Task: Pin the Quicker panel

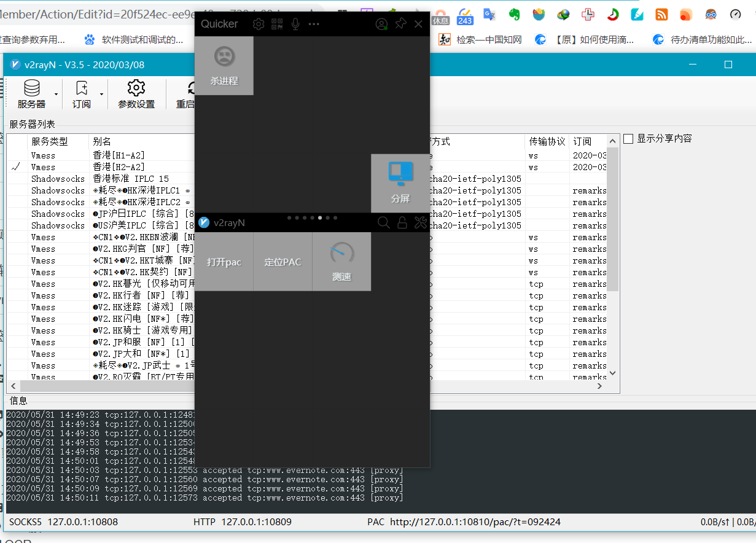Action: click(x=400, y=24)
